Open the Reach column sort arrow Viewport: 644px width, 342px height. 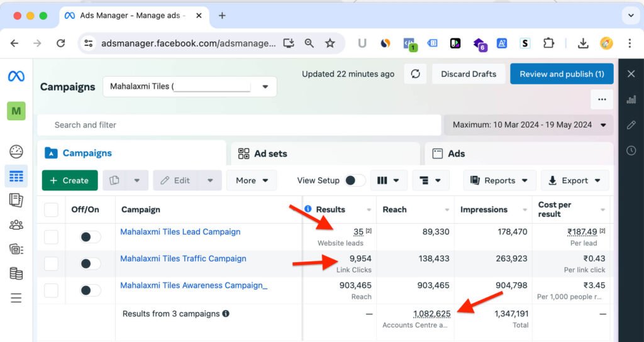point(447,210)
